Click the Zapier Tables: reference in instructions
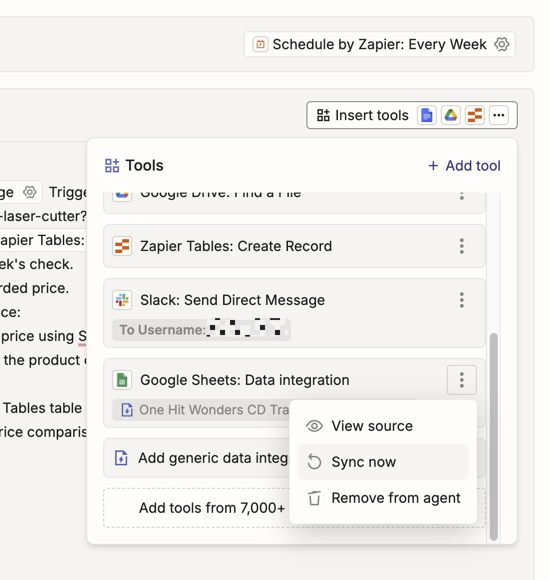The height and width of the screenshot is (580, 549). pyautogui.click(x=42, y=240)
